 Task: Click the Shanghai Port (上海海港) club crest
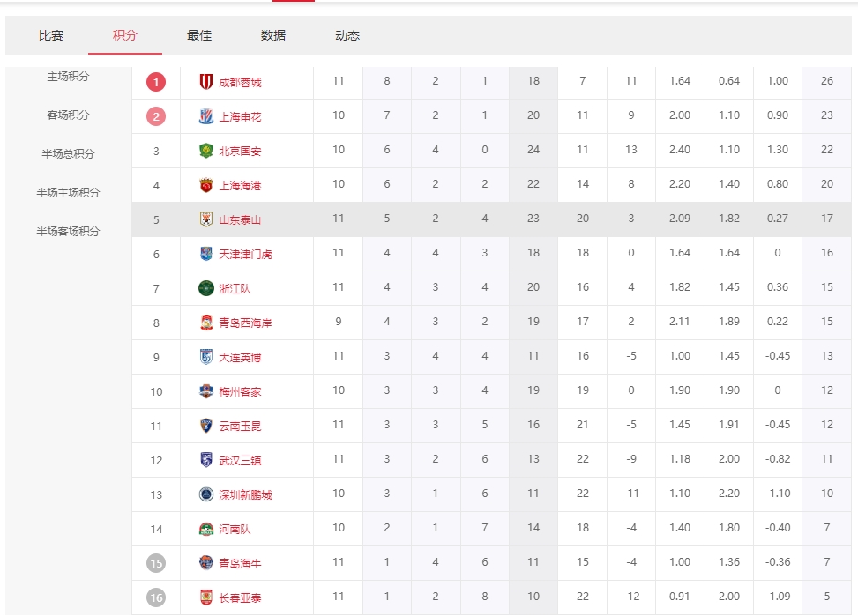pyautogui.click(x=206, y=185)
